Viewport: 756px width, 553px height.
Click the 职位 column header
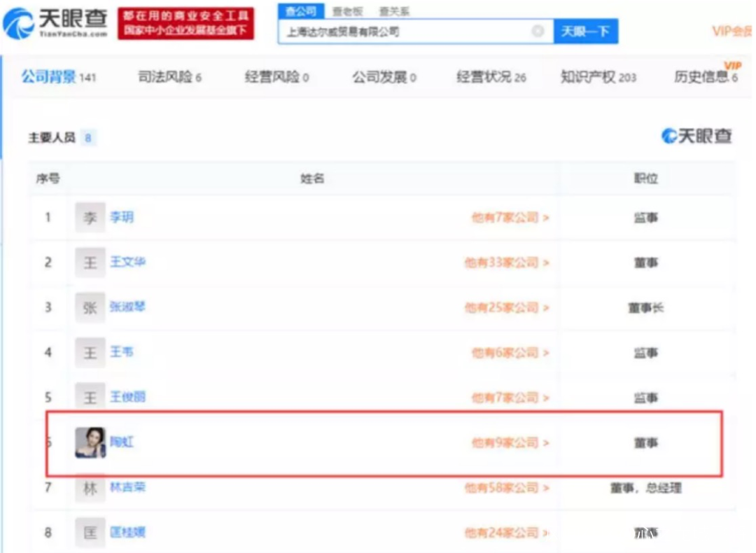[x=645, y=179]
